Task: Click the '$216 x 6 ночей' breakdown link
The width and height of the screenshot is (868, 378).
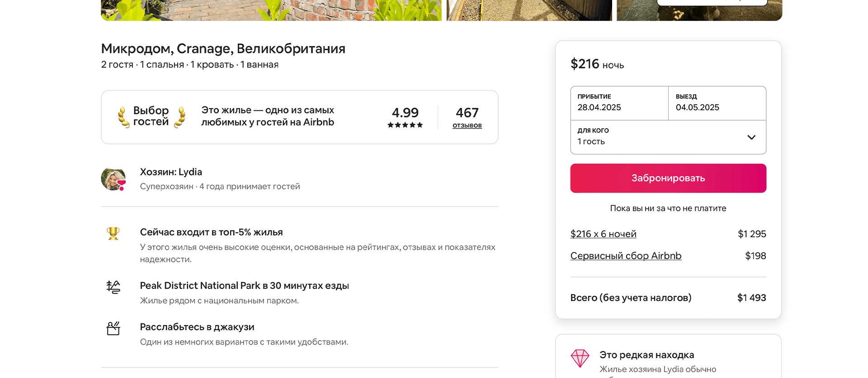Action: tap(603, 234)
